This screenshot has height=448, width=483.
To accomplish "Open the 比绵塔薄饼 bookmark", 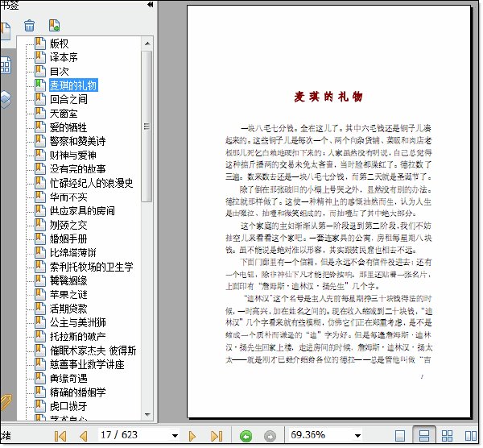I will coord(73,253).
